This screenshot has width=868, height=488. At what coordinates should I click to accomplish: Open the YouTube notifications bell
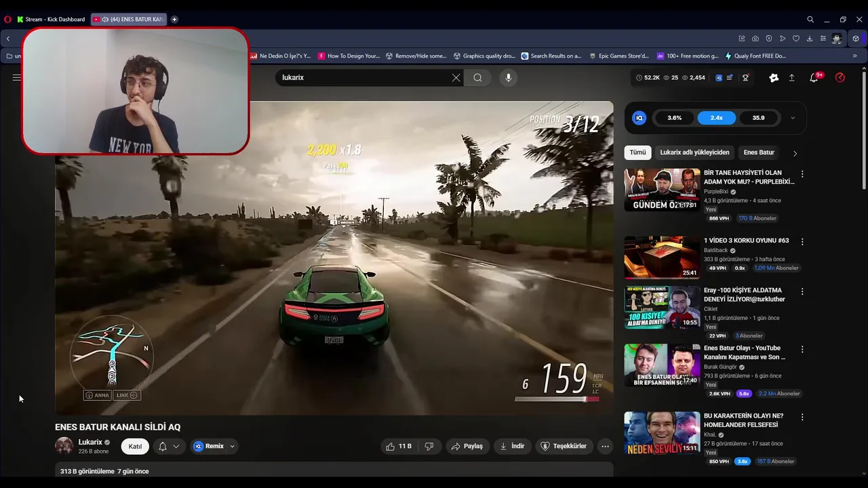pos(814,77)
